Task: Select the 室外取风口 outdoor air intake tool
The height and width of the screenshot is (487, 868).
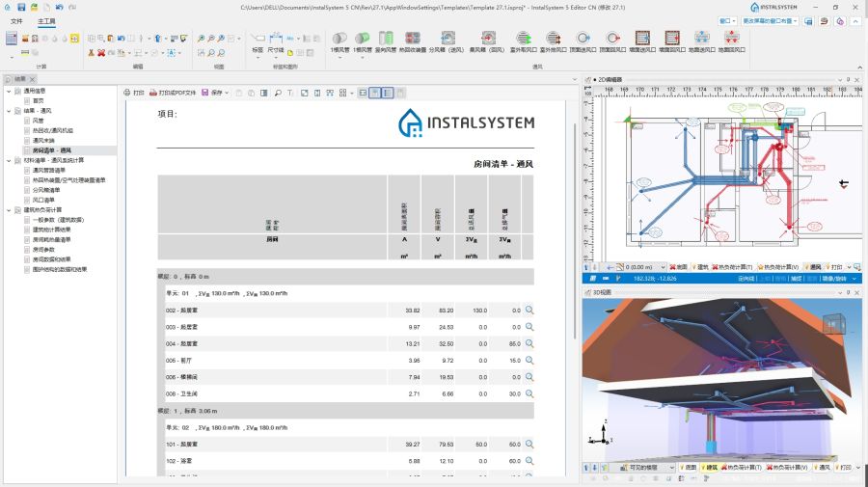Action: 523,38
